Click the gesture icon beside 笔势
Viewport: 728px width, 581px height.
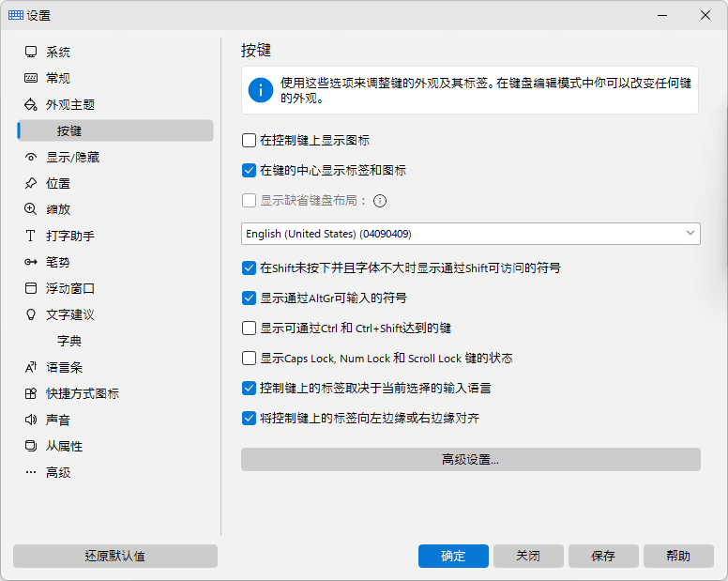pyautogui.click(x=31, y=262)
